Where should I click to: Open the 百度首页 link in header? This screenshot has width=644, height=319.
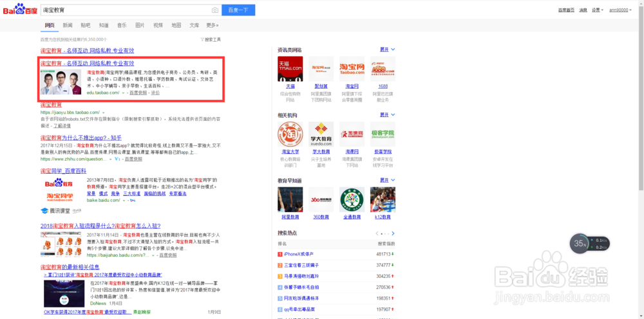click(x=566, y=10)
